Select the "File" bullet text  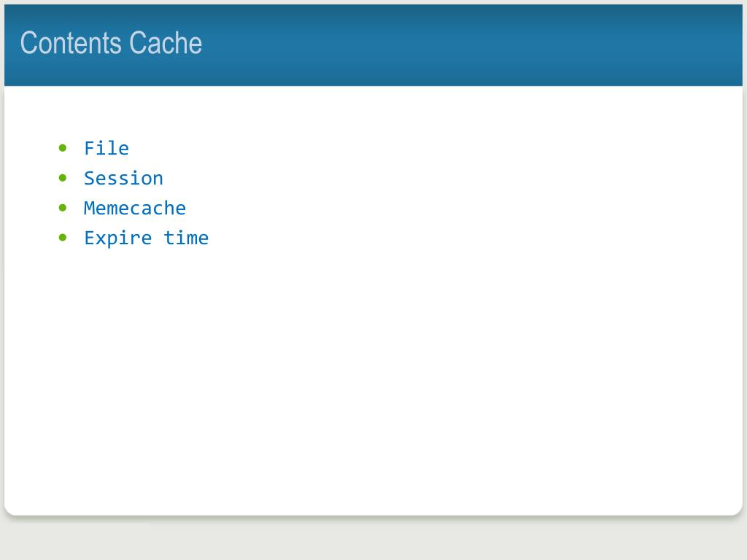pyautogui.click(x=107, y=148)
